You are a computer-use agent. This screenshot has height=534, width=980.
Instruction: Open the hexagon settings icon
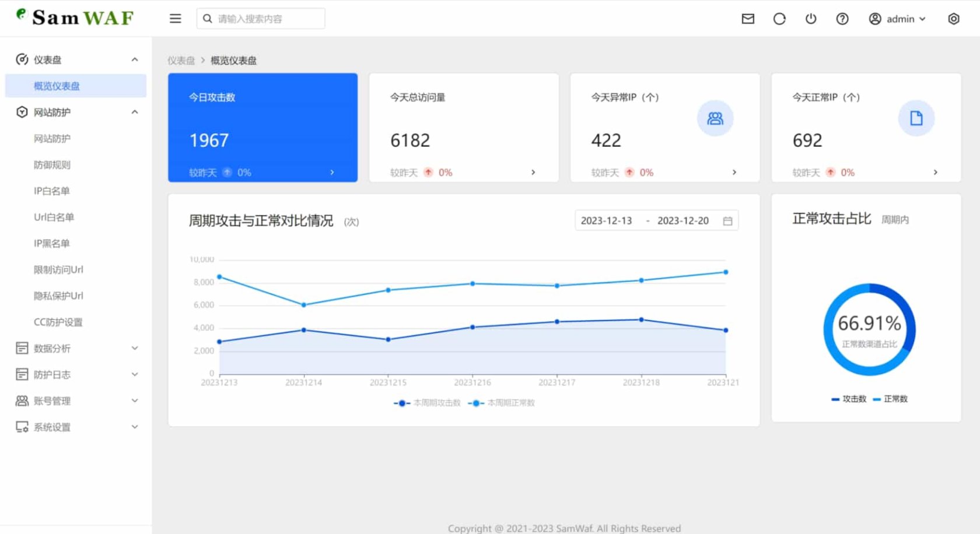point(954,19)
